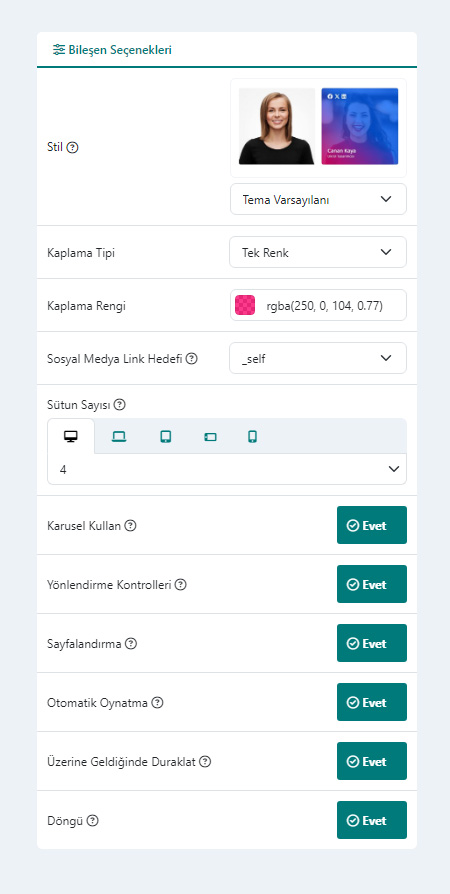Open the column count dropdown showing 4
Screen dimensions: 450x894
tap(227, 469)
